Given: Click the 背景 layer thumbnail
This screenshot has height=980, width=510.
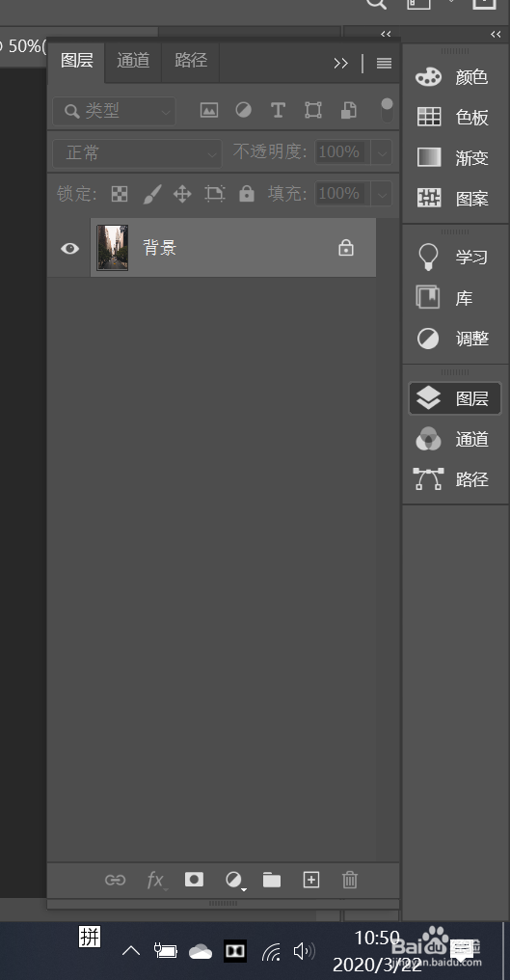Looking at the screenshot, I should click(x=113, y=248).
